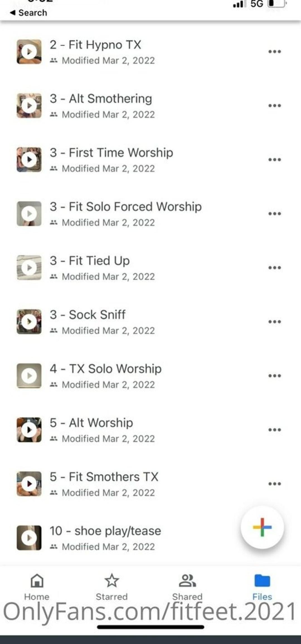Image resolution: width=301 pixels, height=644 pixels.
Task: Show three-dot menu for "3 - First Time Worship"
Action: pos(275,160)
